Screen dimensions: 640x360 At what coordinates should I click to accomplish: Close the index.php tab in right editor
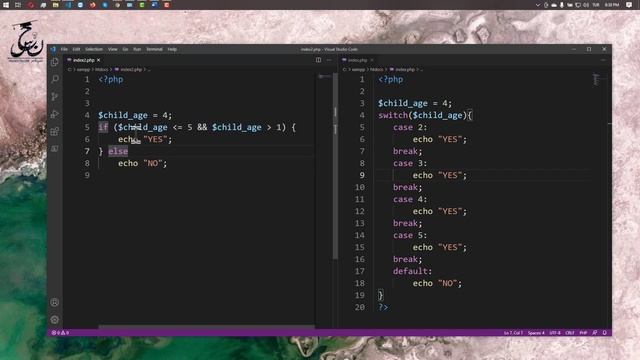pos(372,60)
